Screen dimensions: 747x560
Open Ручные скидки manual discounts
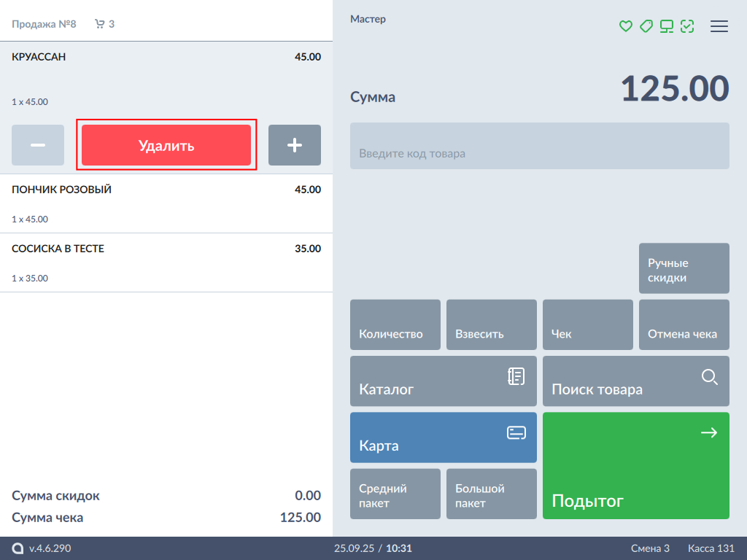(684, 268)
